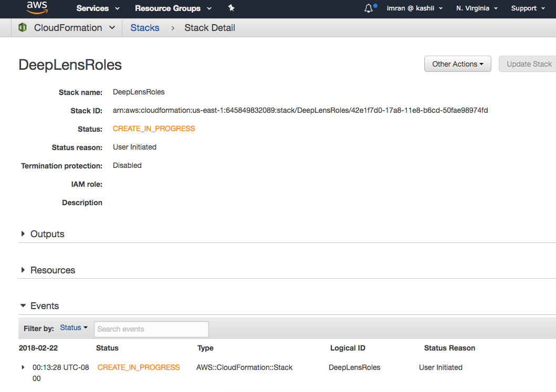Go to the Stacks breadcrumb link
Viewport: 556px width, 392px height.
[145, 28]
